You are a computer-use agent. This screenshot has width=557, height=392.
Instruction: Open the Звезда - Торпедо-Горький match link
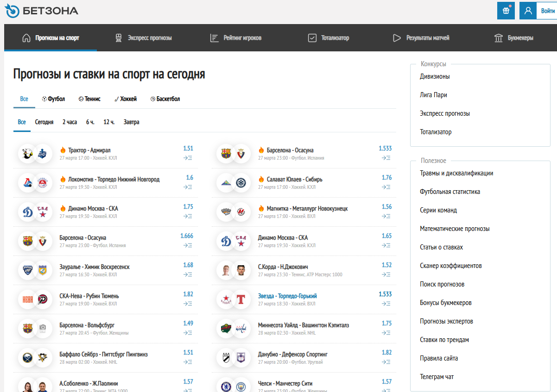(287, 296)
